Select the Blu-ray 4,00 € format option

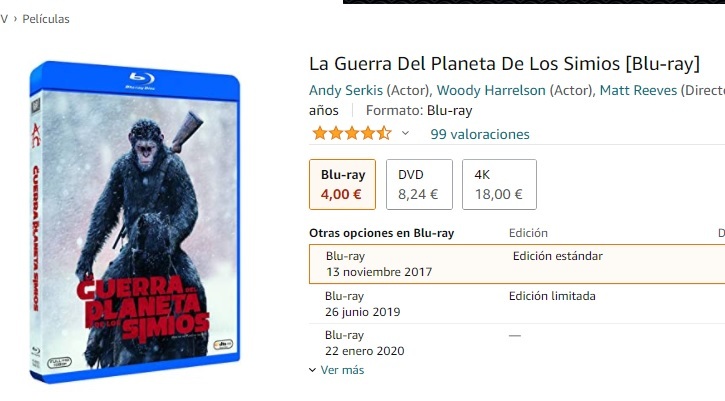[342, 185]
